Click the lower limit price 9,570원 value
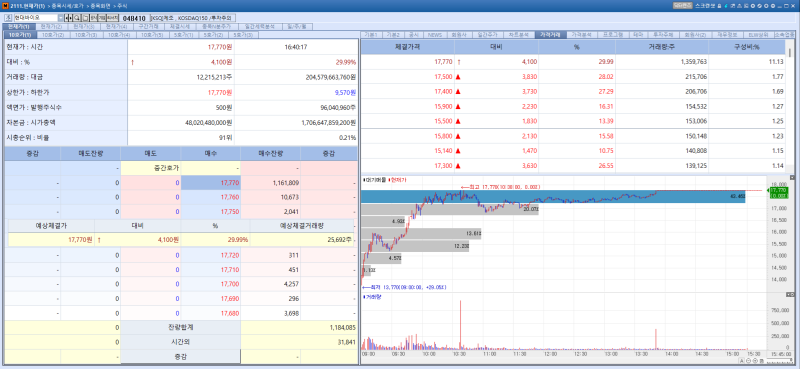Screen dimensions: 800x369 click(x=345, y=92)
